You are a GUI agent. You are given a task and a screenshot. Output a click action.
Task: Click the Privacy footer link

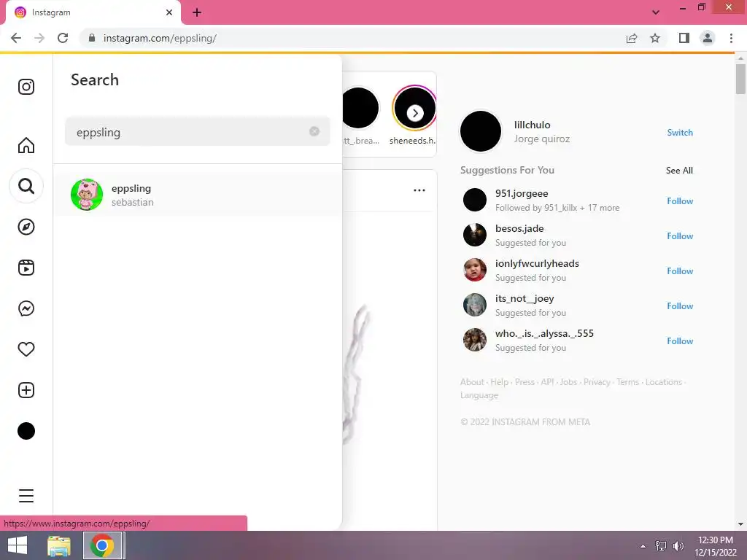tap(597, 382)
